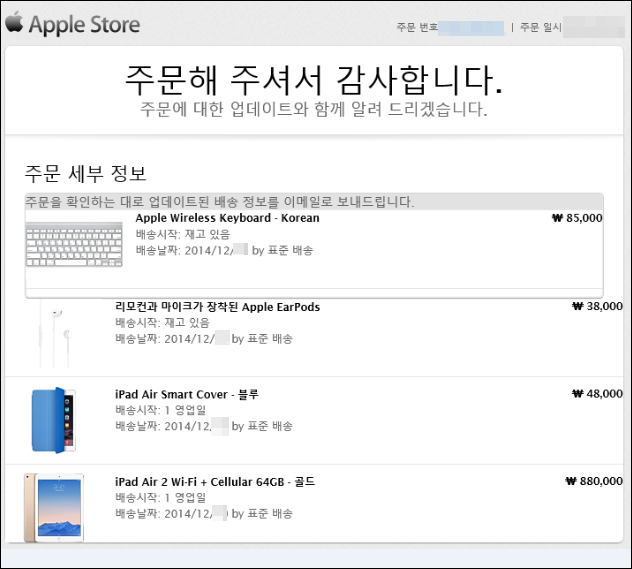Click keyboard's 배송시작: 재고 있음 line
The height and width of the screenshot is (569, 632).
pyautogui.click(x=183, y=234)
